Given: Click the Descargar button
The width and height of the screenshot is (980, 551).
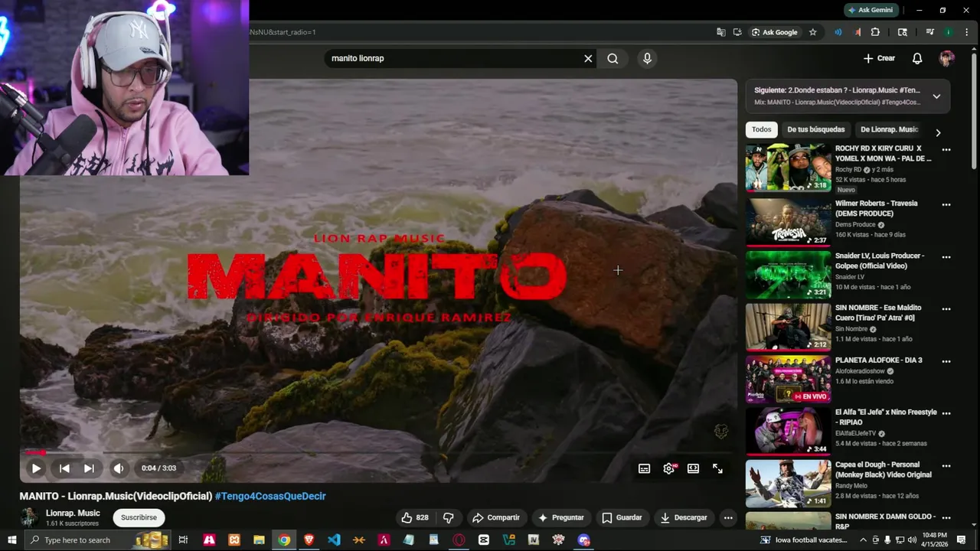Looking at the screenshot, I should (684, 518).
